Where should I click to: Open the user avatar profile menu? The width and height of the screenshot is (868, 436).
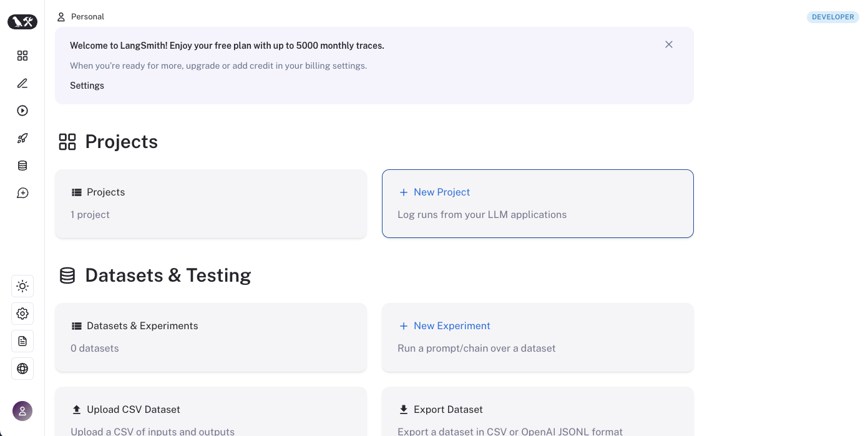pyautogui.click(x=22, y=411)
